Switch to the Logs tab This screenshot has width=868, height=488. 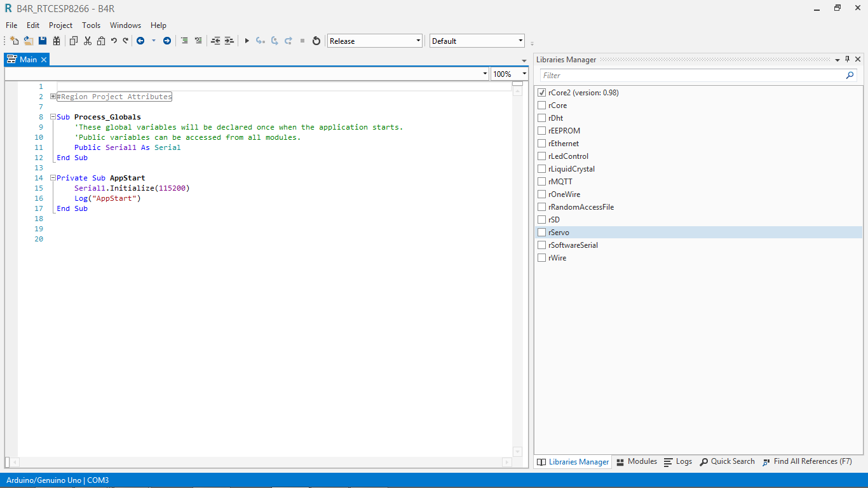678,462
